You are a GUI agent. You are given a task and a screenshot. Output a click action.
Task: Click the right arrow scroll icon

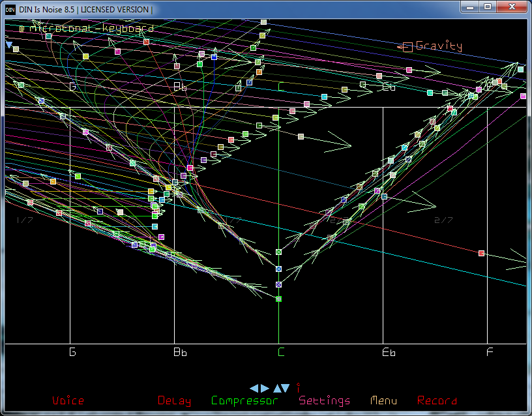tap(265, 388)
